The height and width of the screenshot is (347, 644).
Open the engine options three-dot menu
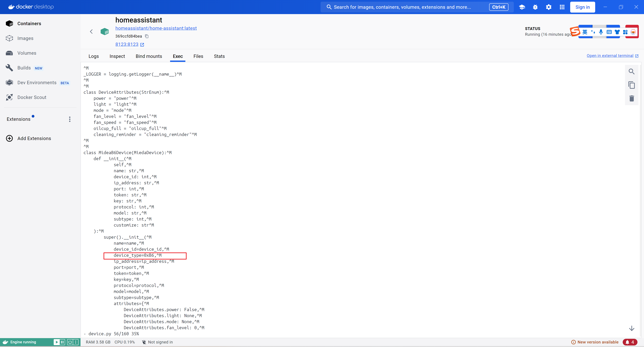pos(76,342)
